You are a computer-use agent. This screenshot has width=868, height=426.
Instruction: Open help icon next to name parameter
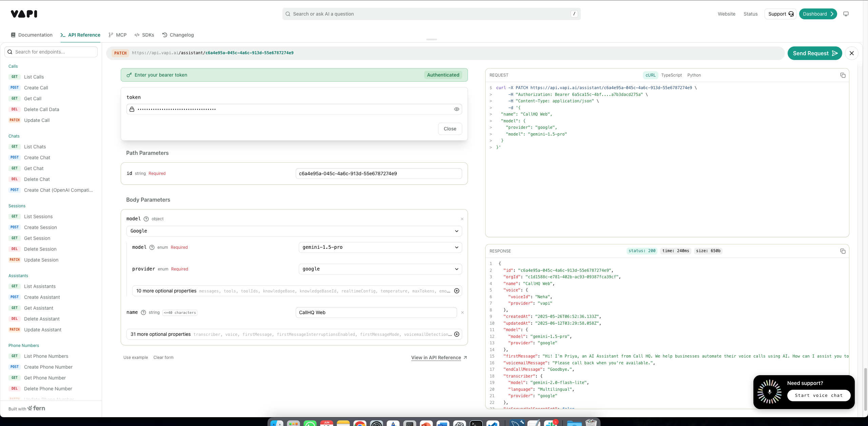pos(143,312)
